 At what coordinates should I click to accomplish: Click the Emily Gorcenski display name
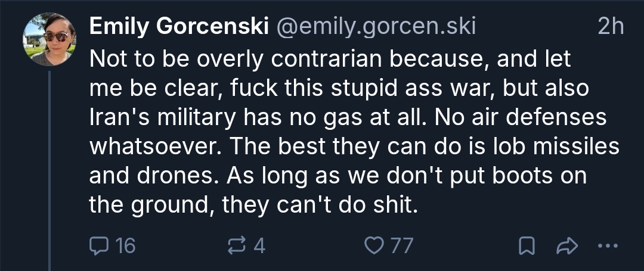178,27
